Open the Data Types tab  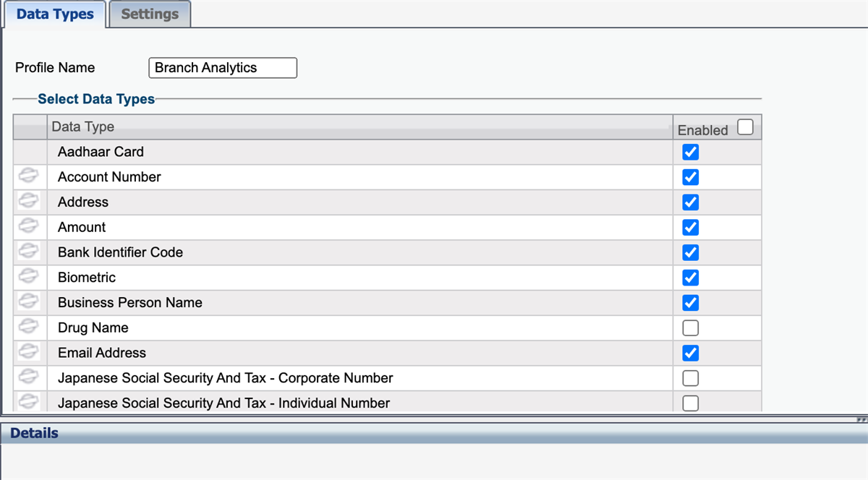[55, 14]
